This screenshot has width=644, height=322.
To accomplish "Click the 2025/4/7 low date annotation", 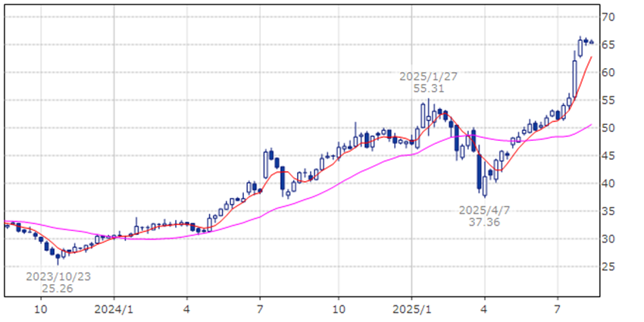I will pos(485,209).
